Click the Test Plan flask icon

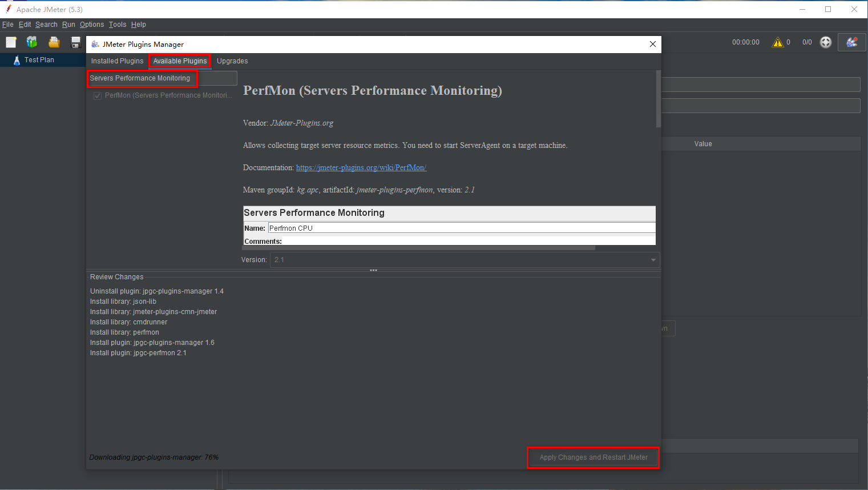point(17,60)
